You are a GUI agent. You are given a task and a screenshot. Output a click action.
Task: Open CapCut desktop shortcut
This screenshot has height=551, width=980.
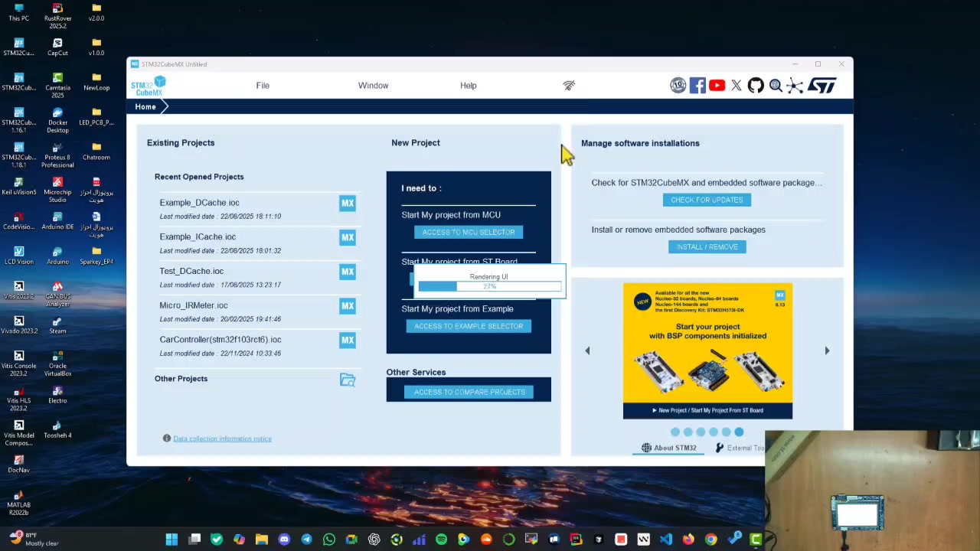[57, 47]
